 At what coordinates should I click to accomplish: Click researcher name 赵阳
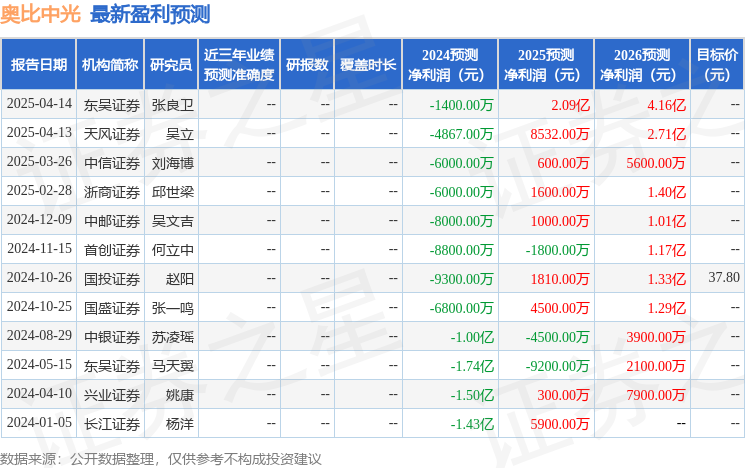(180, 279)
